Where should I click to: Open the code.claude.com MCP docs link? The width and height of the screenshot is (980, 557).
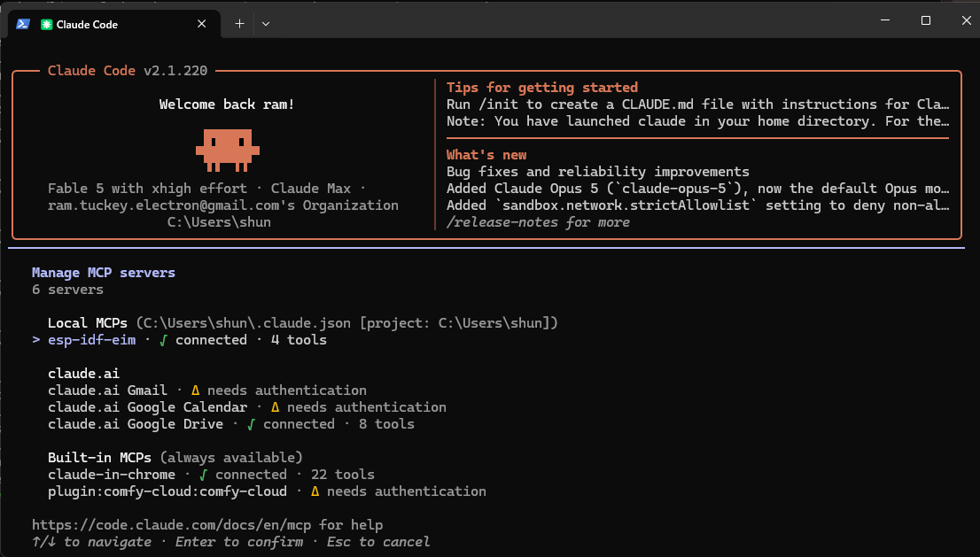[x=172, y=525]
